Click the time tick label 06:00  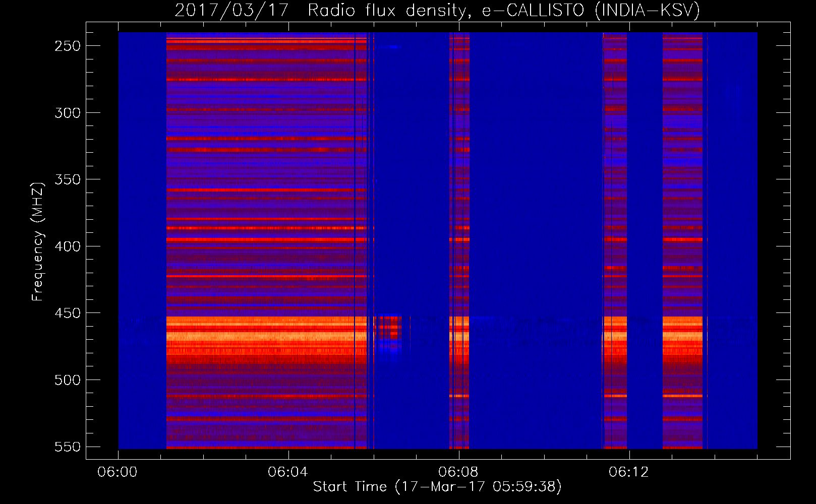118,472
